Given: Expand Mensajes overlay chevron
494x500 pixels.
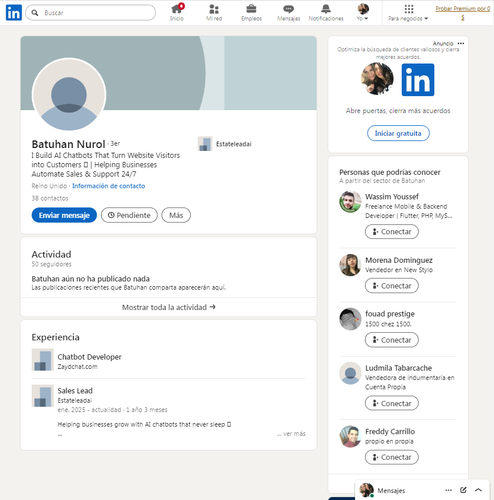Looking at the screenshot, I should point(478,490).
